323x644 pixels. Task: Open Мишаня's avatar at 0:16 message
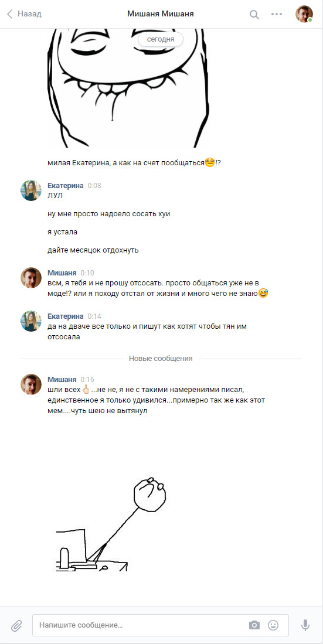(x=31, y=384)
